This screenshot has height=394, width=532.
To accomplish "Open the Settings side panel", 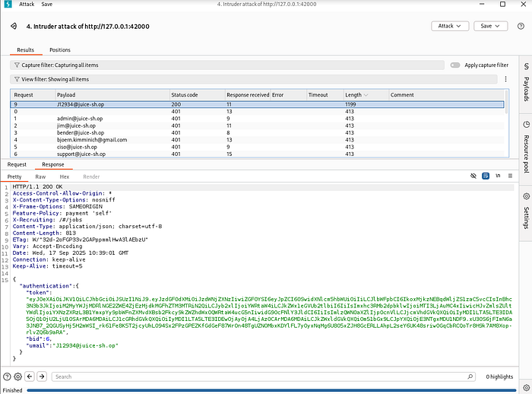I will [x=526, y=211].
